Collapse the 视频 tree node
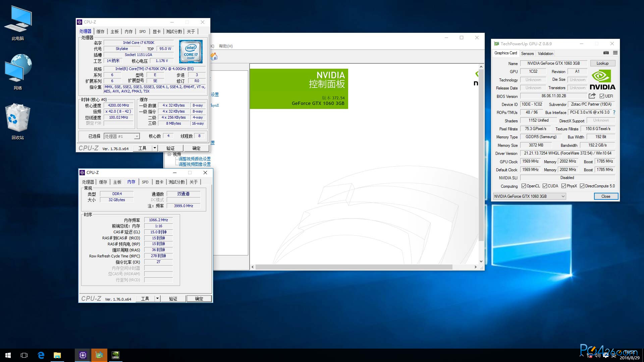Viewport: 644px width, 362px height. [x=169, y=154]
